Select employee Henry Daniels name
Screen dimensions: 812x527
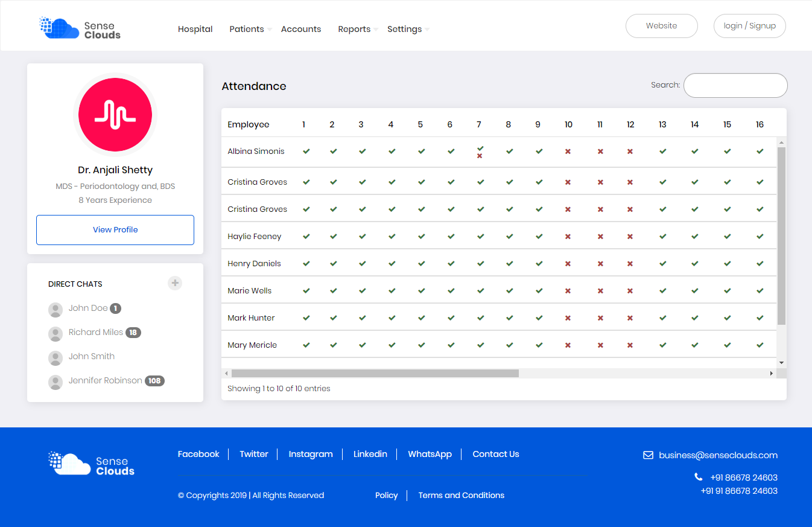tap(255, 264)
